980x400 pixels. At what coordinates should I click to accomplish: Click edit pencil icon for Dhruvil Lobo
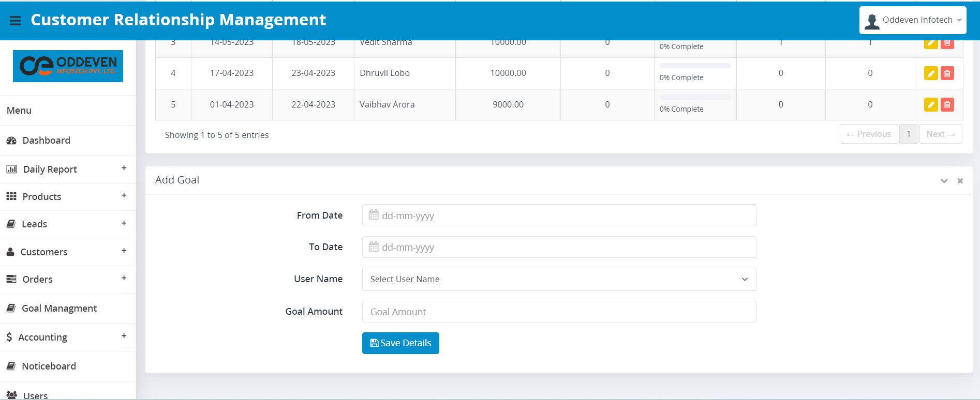point(931,73)
